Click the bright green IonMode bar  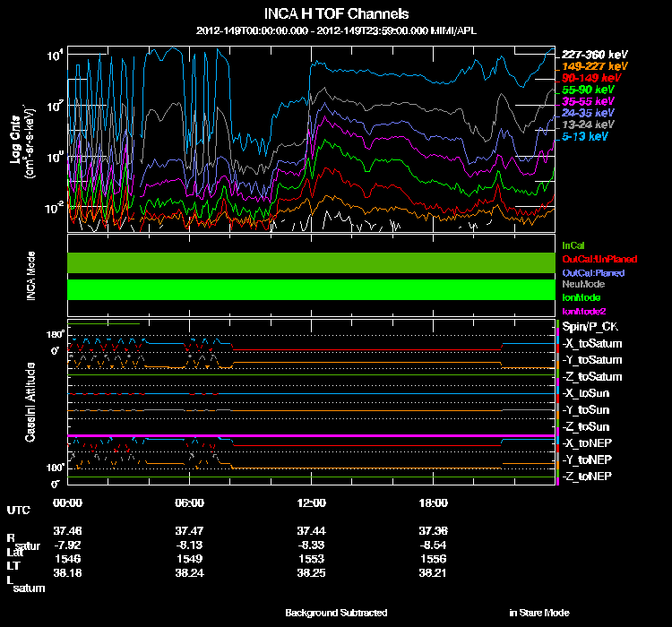tap(311, 289)
